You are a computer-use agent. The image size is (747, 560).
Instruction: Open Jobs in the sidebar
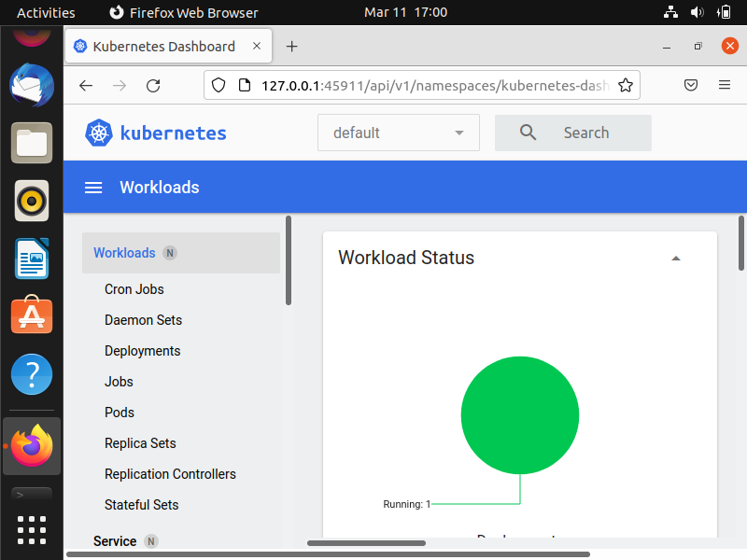coord(120,382)
